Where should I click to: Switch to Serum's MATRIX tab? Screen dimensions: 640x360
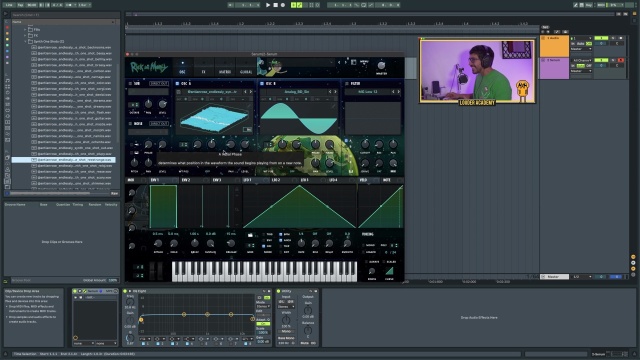tap(224, 67)
